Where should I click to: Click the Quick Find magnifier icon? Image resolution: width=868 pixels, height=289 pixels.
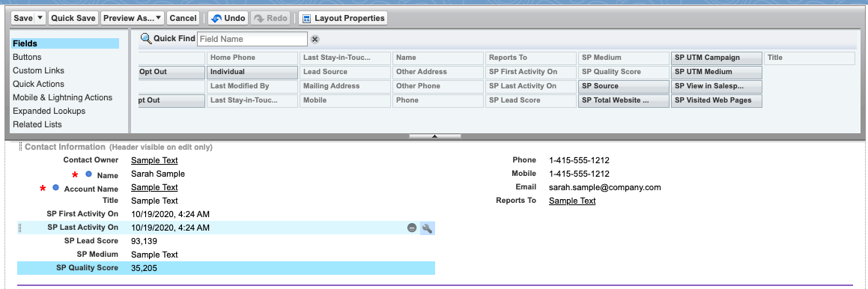pyautogui.click(x=145, y=39)
